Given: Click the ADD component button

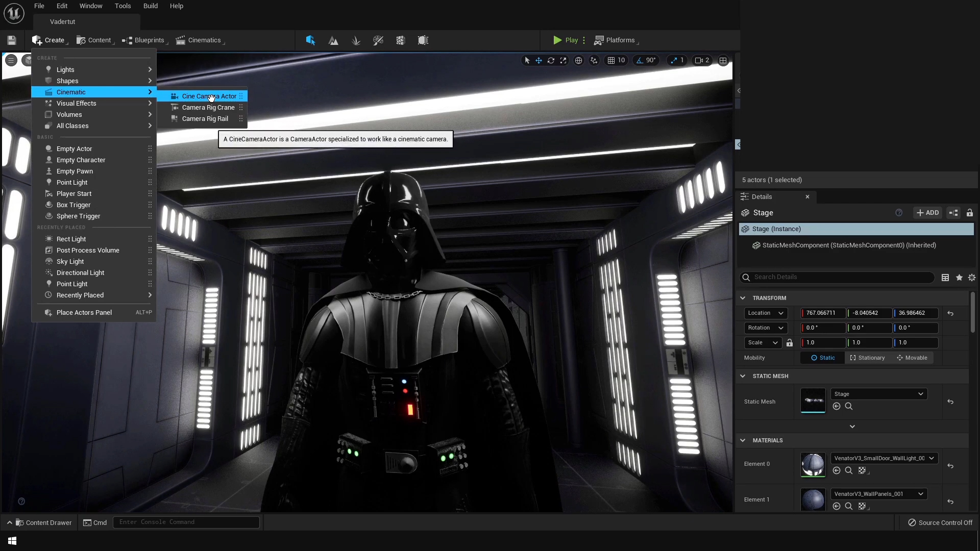Looking at the screenshot, I should pyautogui.click(x=927, y=213).
